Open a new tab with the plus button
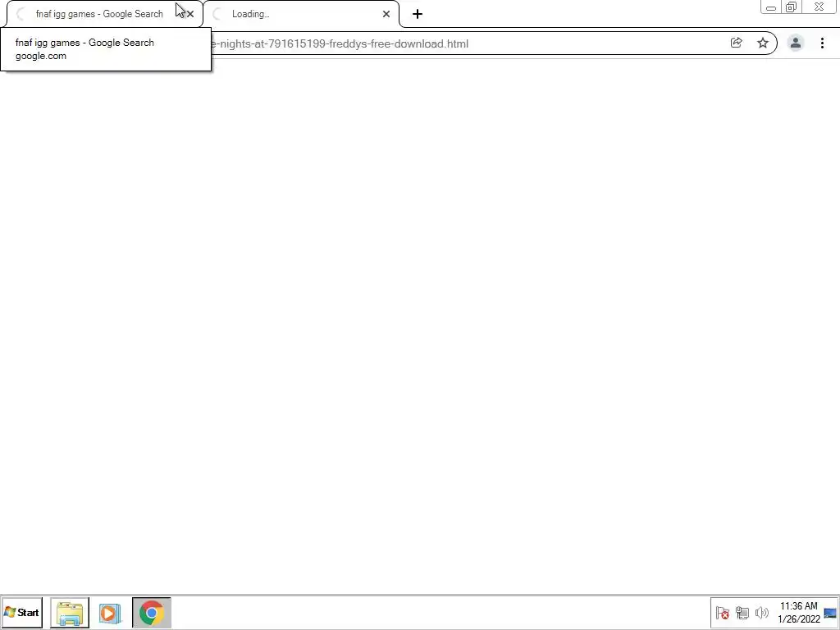Viewport: 840px width, 630px height. click(x=418, y=14)
